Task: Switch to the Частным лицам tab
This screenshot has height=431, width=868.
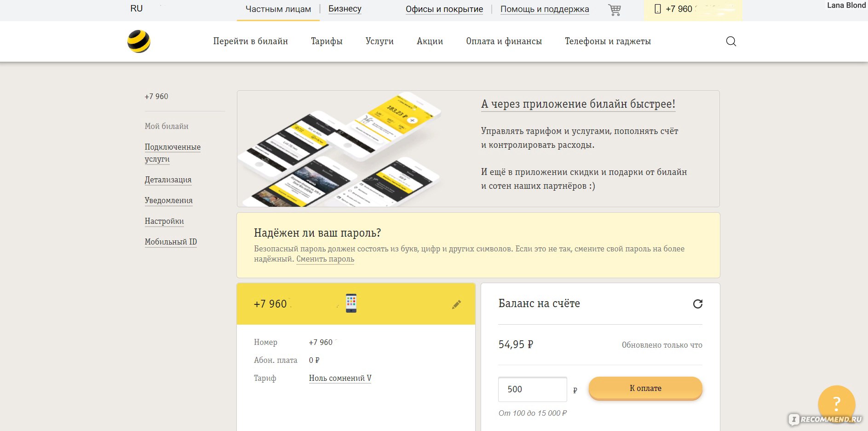Action: point(278,9)
